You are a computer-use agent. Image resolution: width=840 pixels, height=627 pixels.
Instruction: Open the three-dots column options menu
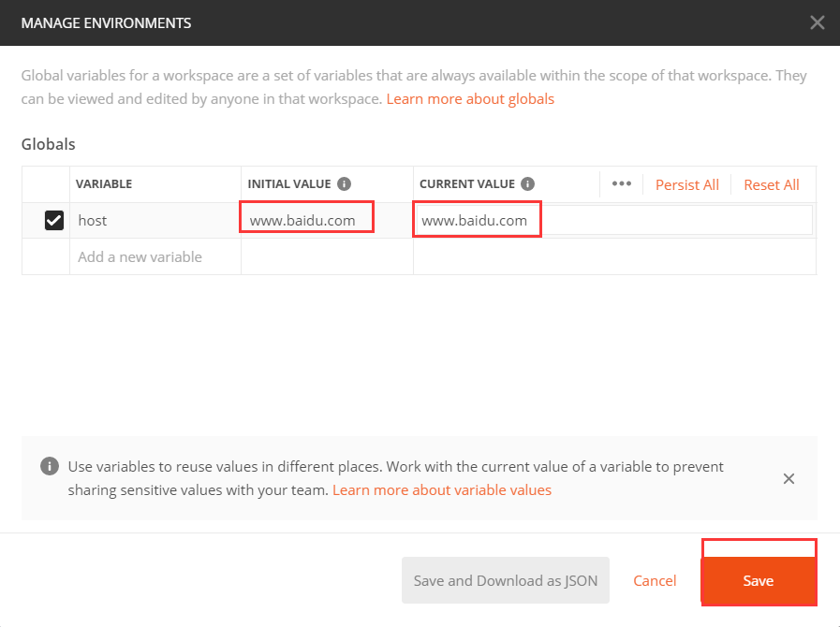(622, 183)
